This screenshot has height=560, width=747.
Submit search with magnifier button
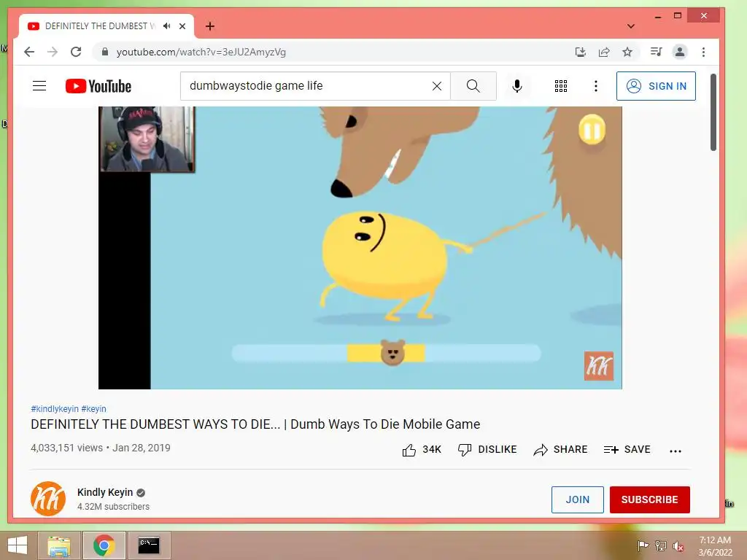click(473, 86)
